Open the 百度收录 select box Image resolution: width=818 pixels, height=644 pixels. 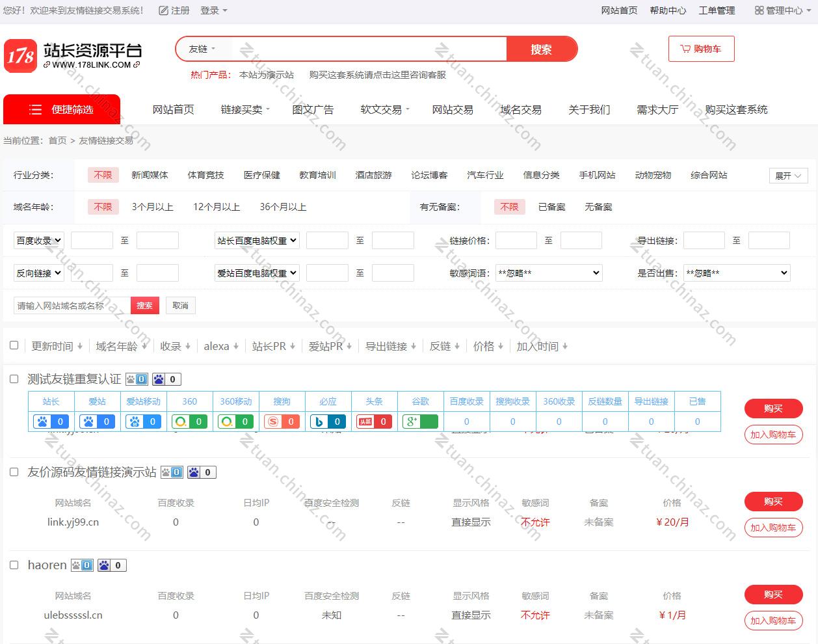(x=39, y=241)
